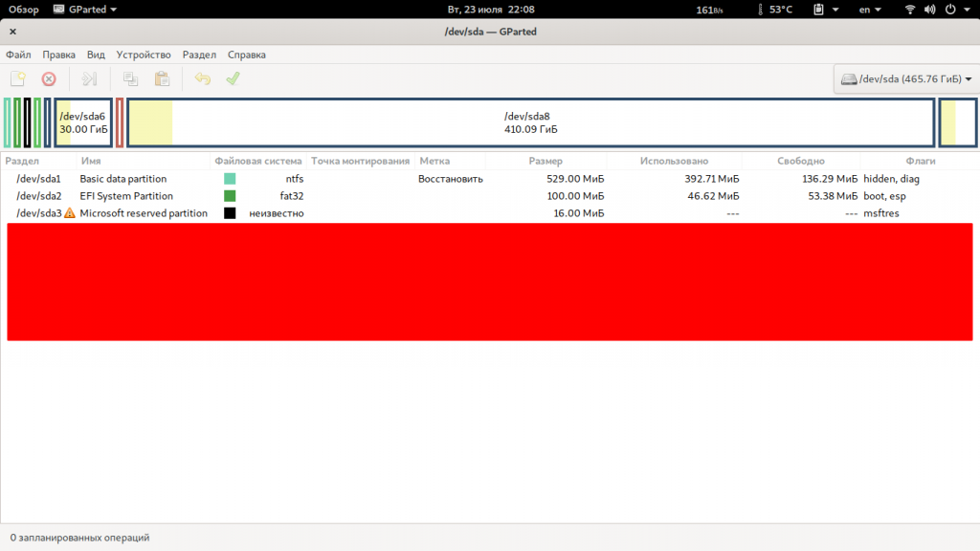Open the Раздел menu
980x551 pixels.
tap(199, 55)
